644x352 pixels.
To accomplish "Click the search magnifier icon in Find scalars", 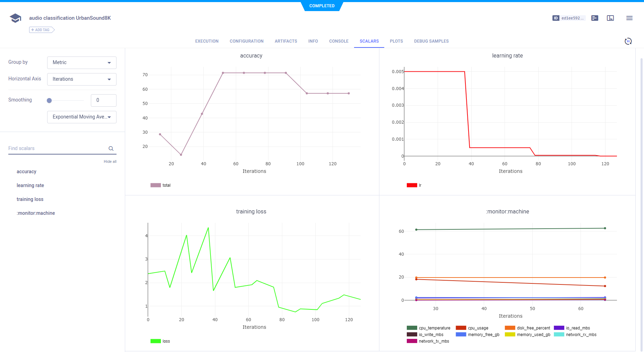I will click(111, 149).
